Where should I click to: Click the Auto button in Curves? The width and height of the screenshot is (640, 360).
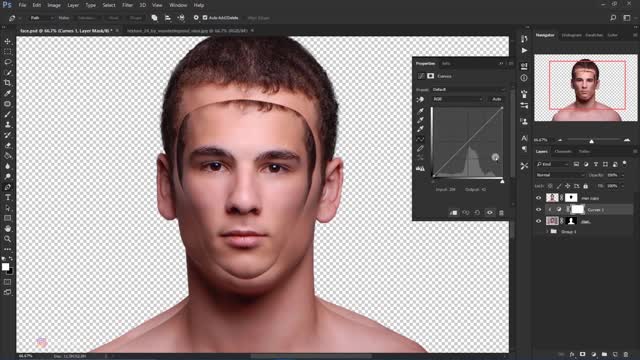(496, 99)
